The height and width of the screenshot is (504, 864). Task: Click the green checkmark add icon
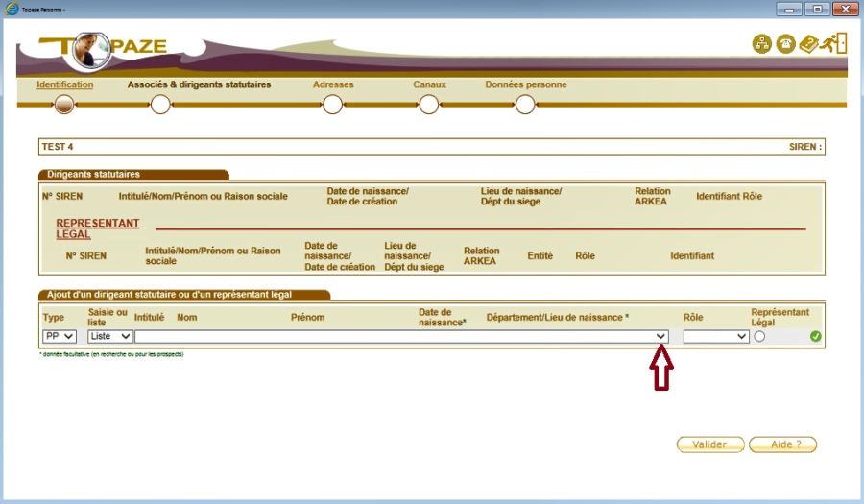[x=815, y=336]
